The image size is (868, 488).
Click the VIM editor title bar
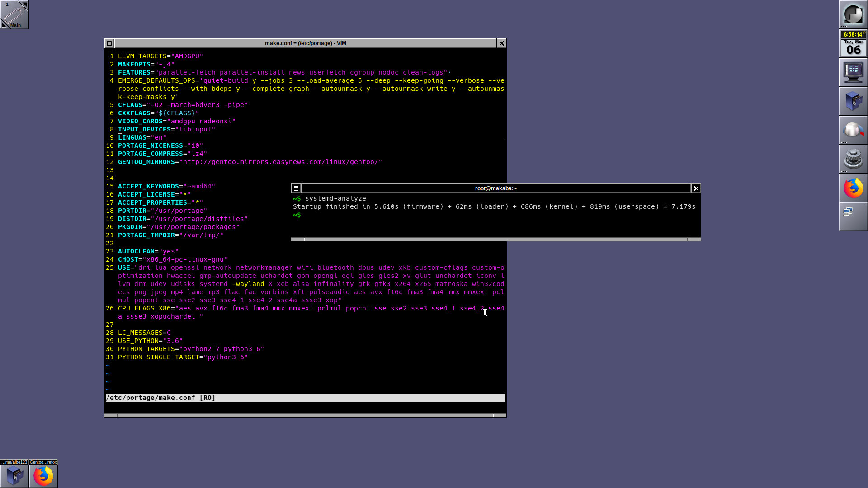click(305, 43)
